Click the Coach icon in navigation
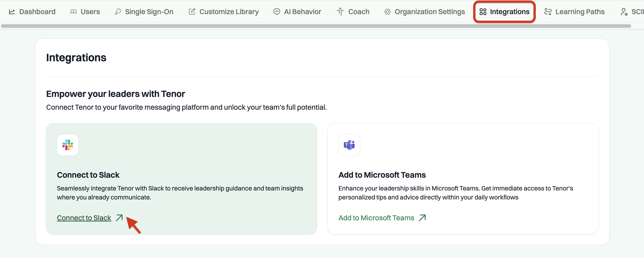Viewport: 644px width, 258px height. point(340,11)
